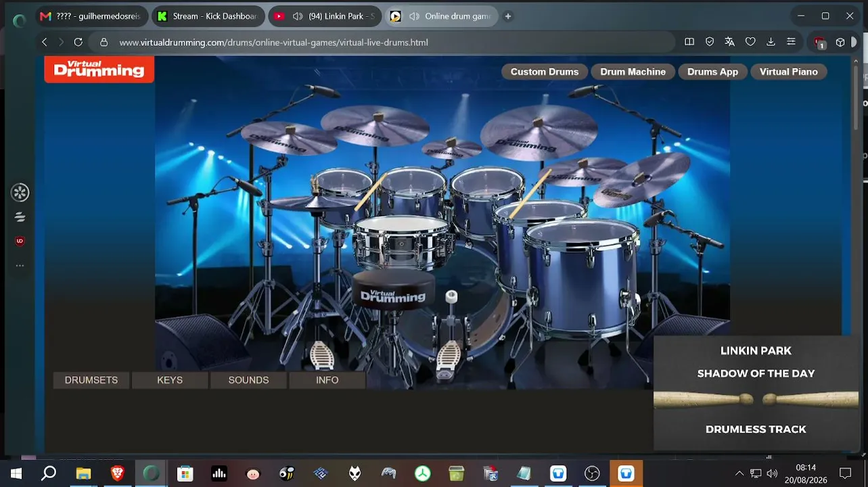
Task: Open the Virtual Piano page
Action: pos(788,72)
